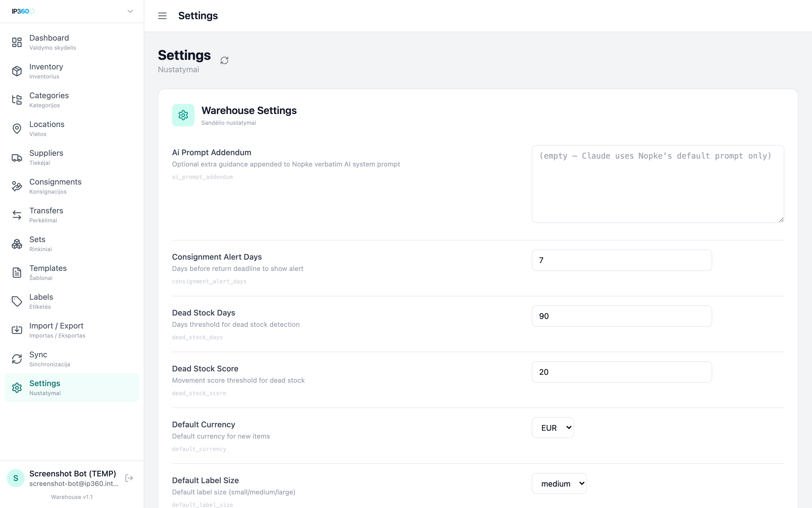812x508 pixels.
Task: Click the screenshot-bot email address text
Action: tap(74, 483)
